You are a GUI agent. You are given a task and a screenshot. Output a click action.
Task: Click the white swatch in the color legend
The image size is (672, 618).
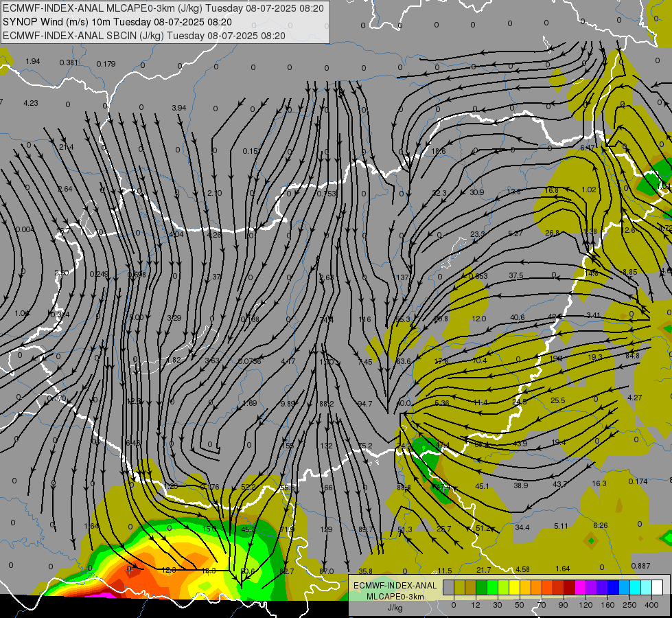point(658,588)
